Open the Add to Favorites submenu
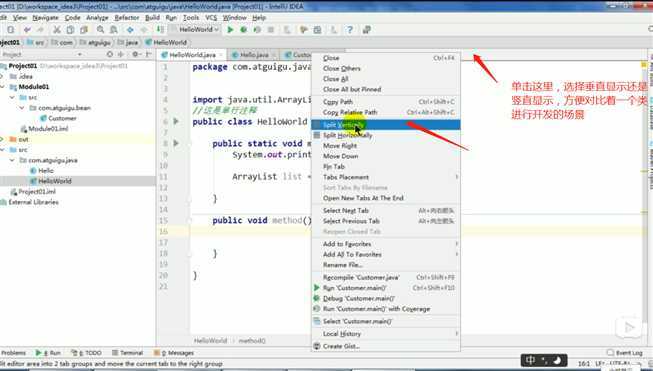653x371 pixels. 386,244
